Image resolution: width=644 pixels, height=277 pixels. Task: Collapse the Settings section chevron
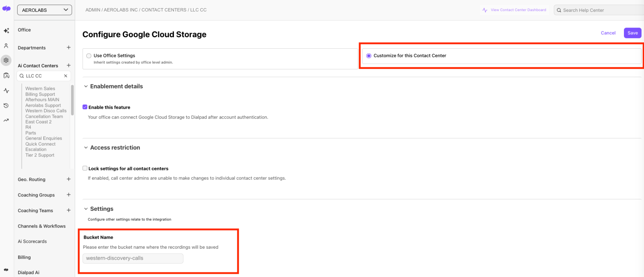[86, 209]
